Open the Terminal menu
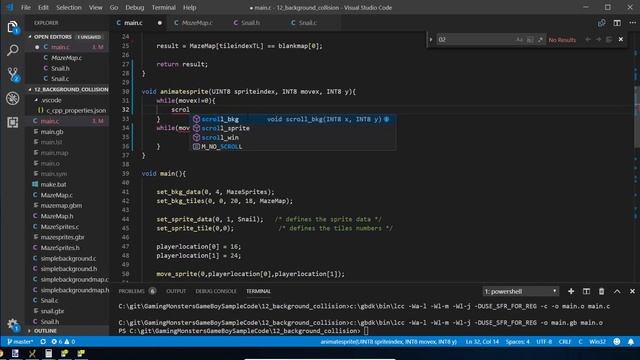The image size is (640, 360). tap(163, 7)
